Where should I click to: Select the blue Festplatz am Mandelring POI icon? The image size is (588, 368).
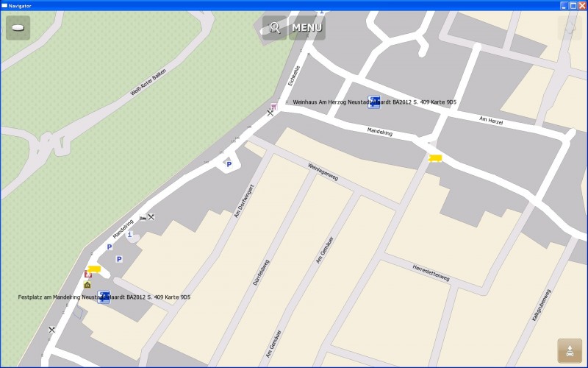tap(104, 297)
